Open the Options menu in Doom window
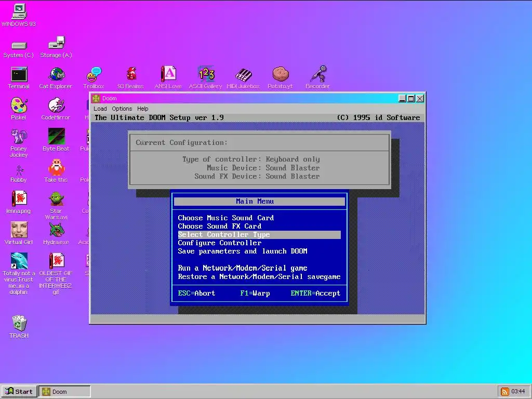The image size is (532, 399). [x=122, y=109]
